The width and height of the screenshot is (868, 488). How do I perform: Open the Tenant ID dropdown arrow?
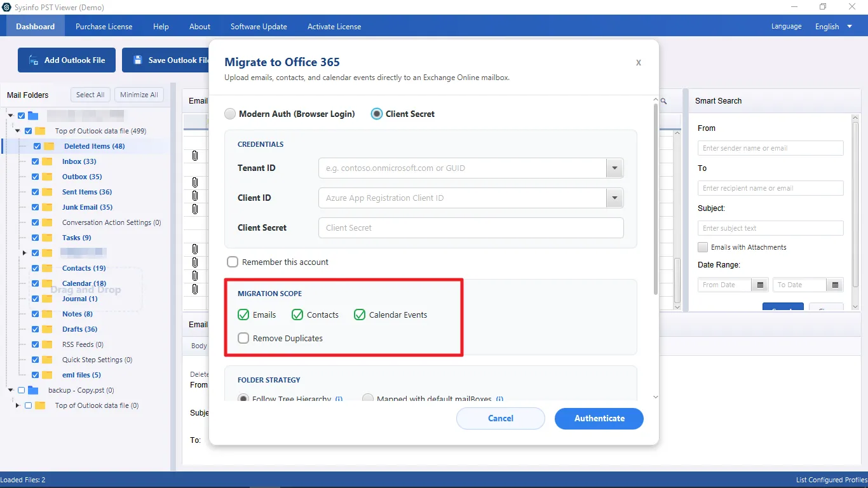614,168
